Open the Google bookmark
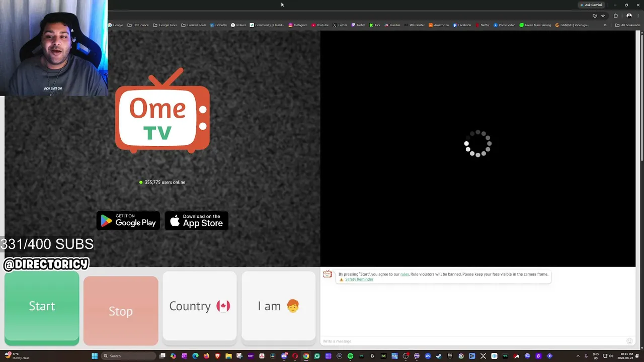This screenshot has height=362, width=644. pos(116,25)
